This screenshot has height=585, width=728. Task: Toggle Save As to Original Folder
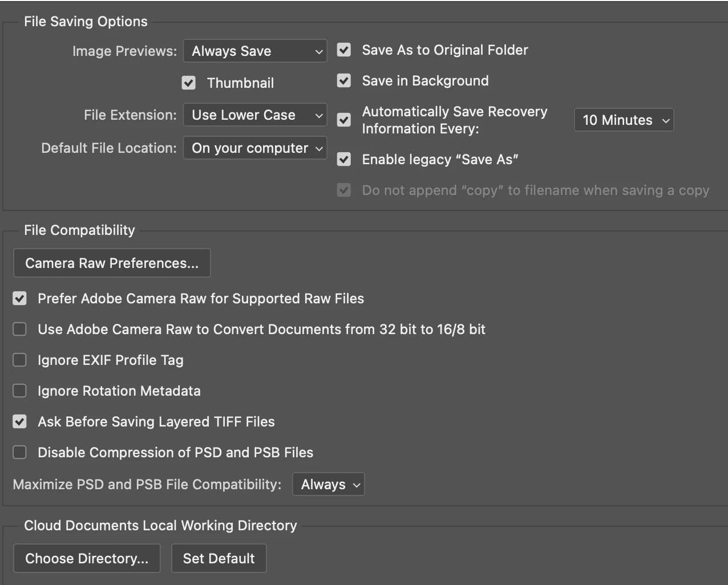pos(344,50)
